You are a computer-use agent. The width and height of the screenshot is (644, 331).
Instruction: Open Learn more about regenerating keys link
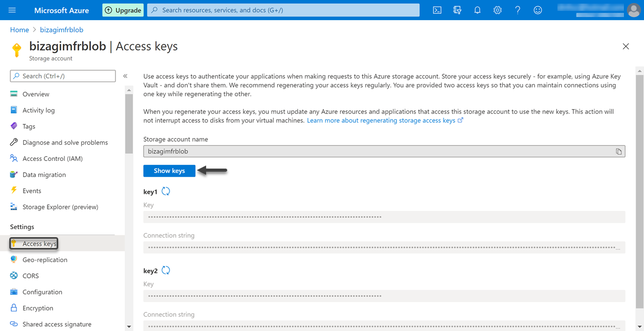pos(385,120)
